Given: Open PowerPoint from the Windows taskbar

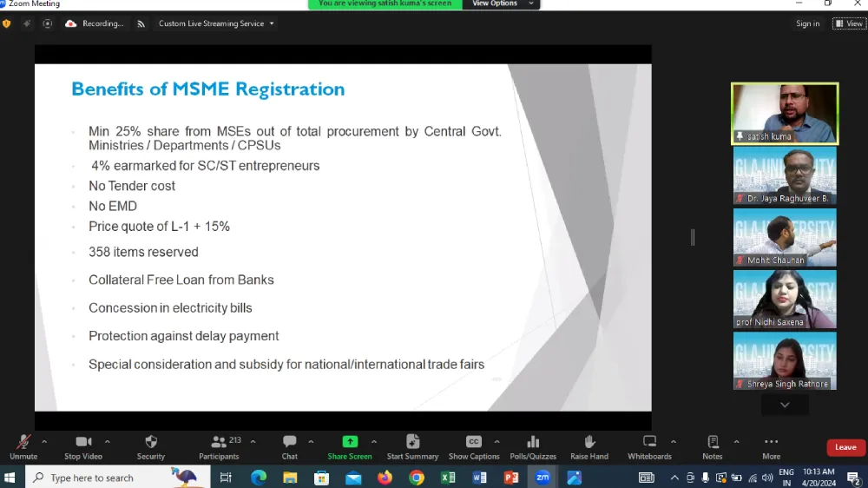Looking at the screenshot, I should pyautogui.click(x=511, y=478).
